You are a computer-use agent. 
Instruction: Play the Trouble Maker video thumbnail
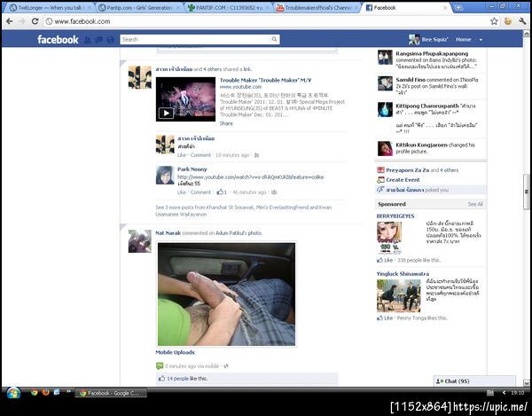pyautogui.click(x=185, y=99)
